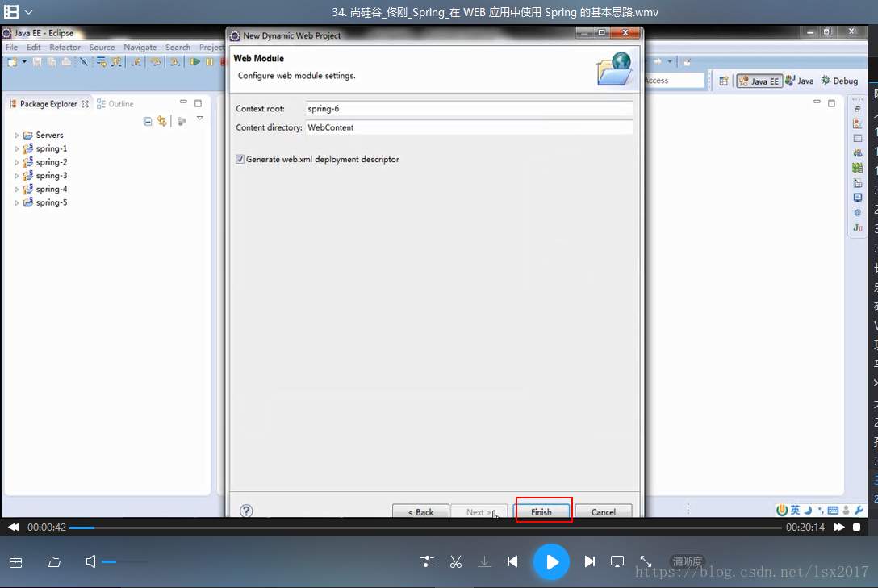This screenshot has height=588, width=878.
Task: Click the Eclipse New wizard toolbar icon
Action: click(12, 61)
